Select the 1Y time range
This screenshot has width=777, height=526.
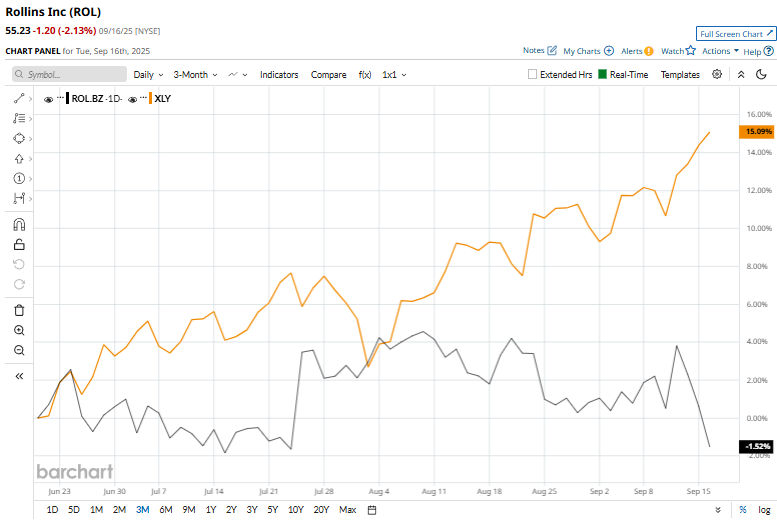211,510
